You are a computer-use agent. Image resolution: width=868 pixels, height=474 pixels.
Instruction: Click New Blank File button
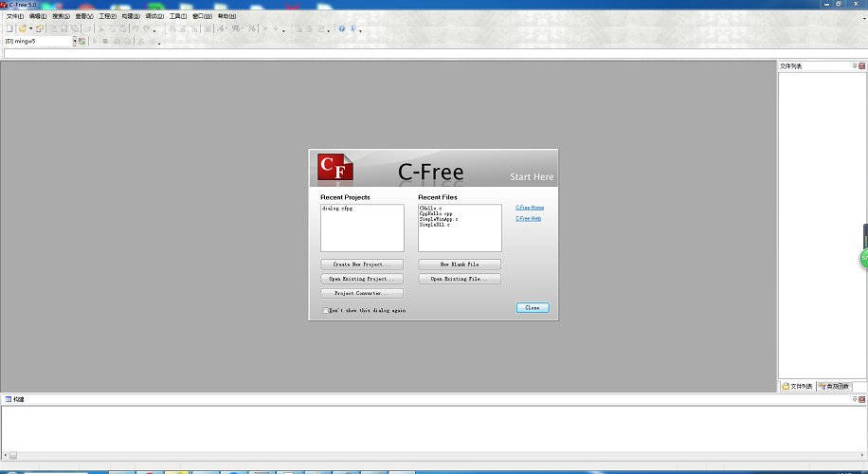tap(460, 264)
